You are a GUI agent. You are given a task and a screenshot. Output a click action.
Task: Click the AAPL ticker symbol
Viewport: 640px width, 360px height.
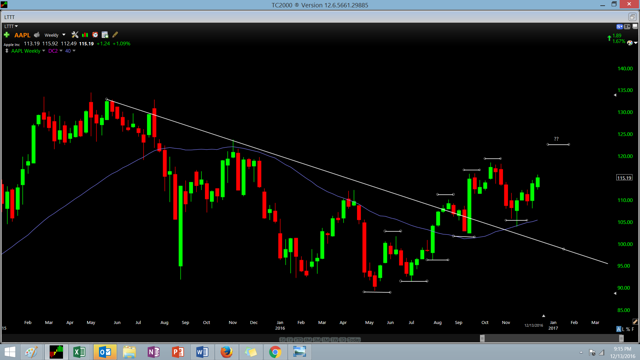coord(22,35)
